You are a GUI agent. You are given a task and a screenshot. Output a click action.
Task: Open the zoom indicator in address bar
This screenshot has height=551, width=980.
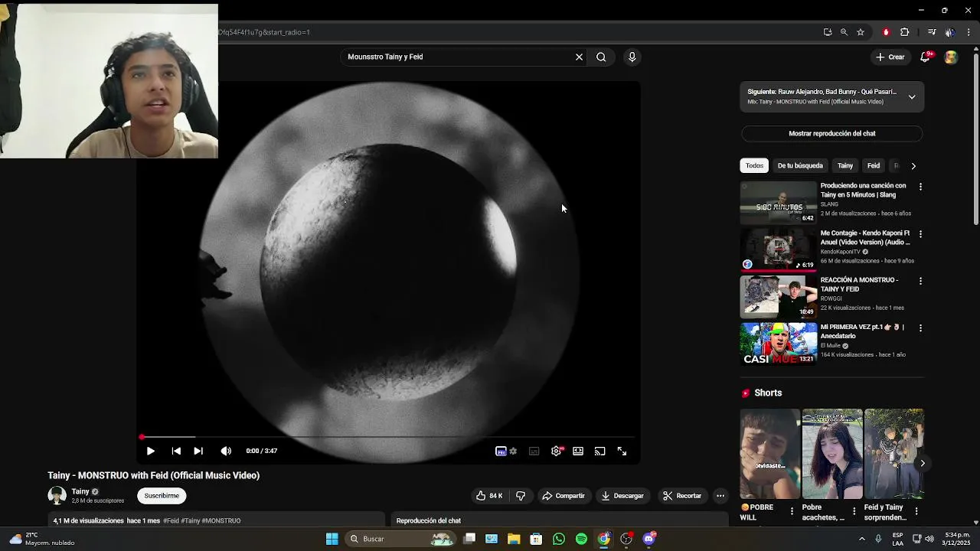point(844,32)
